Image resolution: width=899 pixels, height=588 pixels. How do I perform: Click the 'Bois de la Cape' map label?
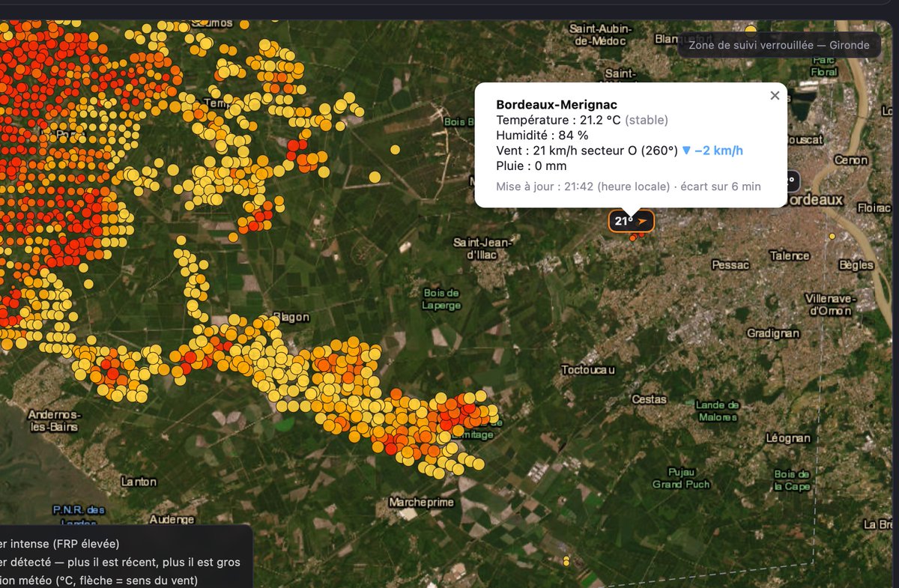(x=792, y=480)
